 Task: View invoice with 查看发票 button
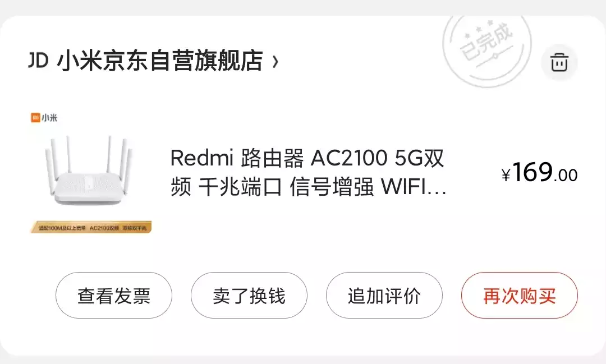pyautogui.click(x=113, y=296)
